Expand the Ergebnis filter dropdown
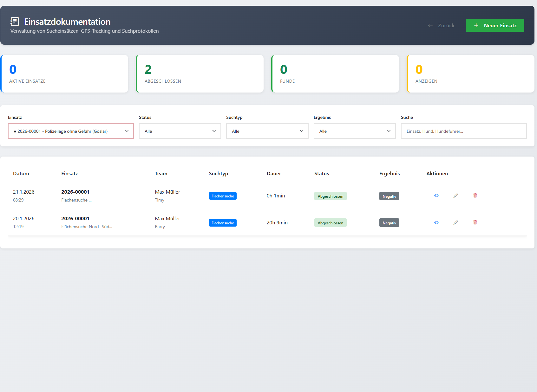 (354, 131)
